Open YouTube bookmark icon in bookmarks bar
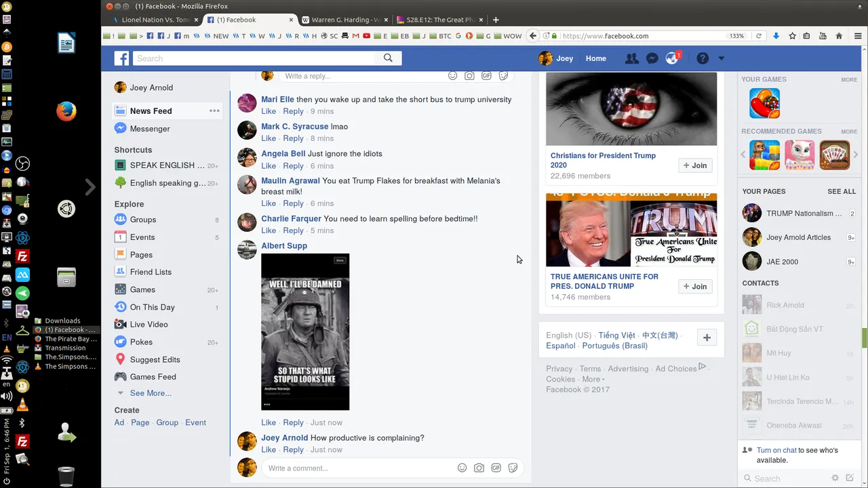868x488 pixels. [x=367, y=36]
